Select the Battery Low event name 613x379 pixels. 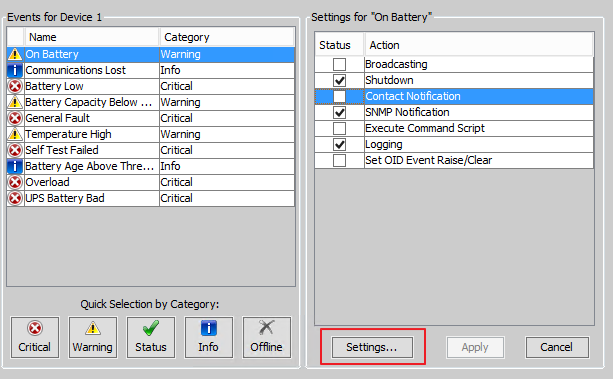[x=54, y=86]
